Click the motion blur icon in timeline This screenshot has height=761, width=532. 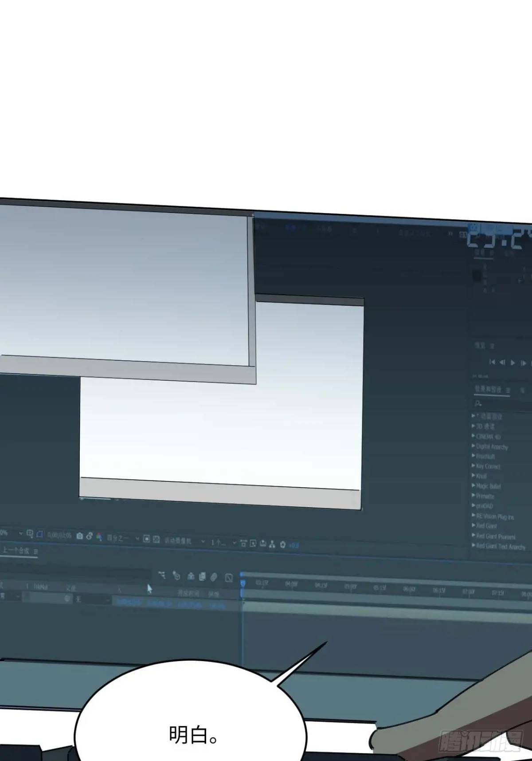(x=214, y=577)
